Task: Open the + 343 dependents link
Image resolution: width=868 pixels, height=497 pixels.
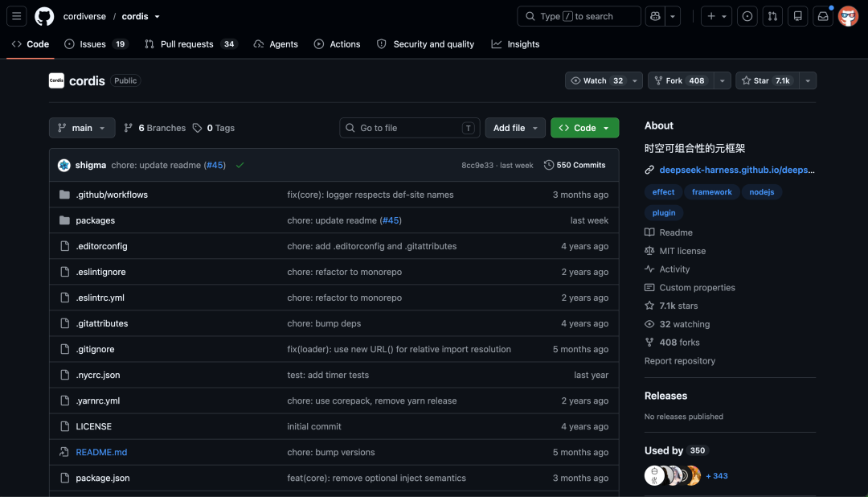Action: (x=717, y=476)
